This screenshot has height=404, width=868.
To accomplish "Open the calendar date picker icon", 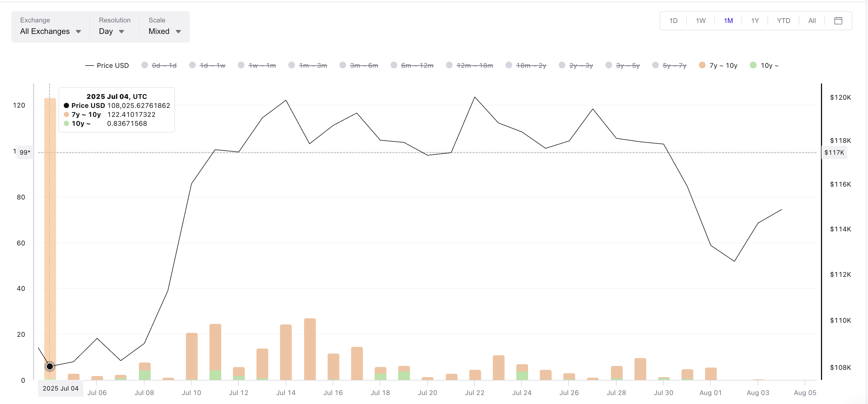I will coord(838,20).
